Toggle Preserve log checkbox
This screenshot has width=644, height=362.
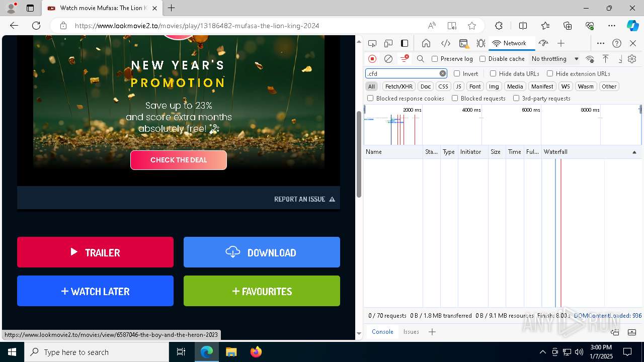435,59
